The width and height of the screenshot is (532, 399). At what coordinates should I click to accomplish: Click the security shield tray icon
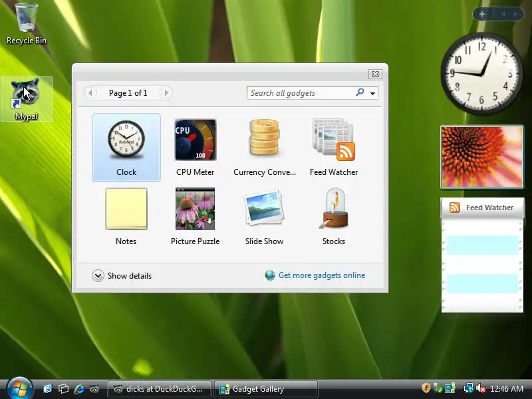pyautogui.click(x=426, y=388)
